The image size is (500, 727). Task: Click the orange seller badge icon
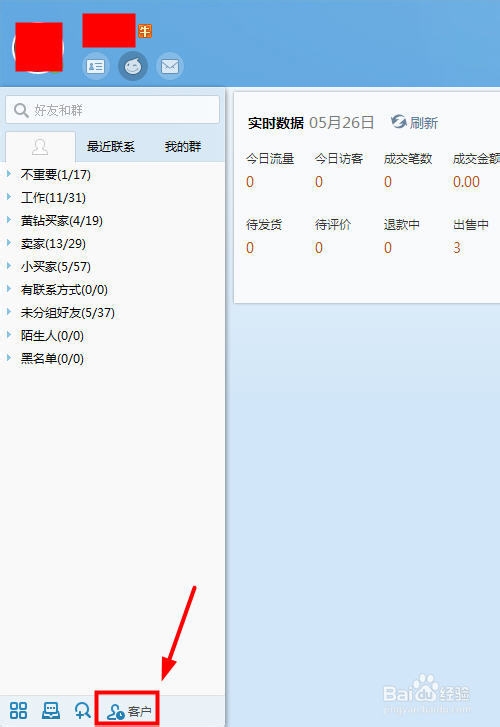click(x=145, y=31)
